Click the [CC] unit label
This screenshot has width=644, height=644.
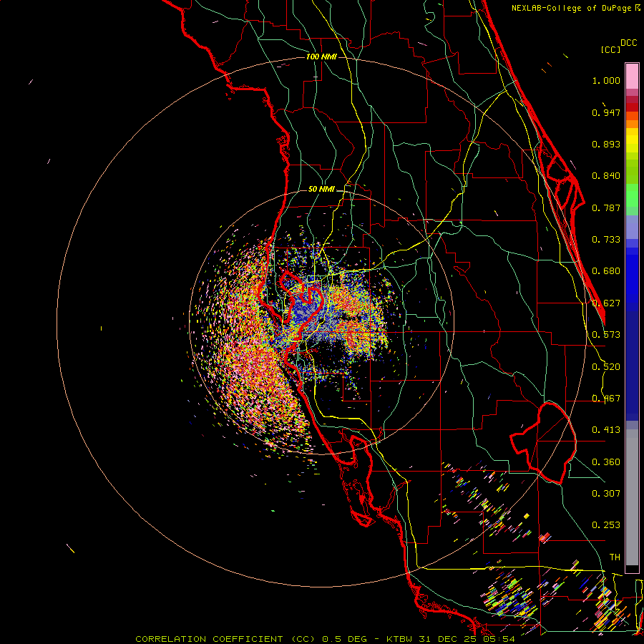click(610, 49)
